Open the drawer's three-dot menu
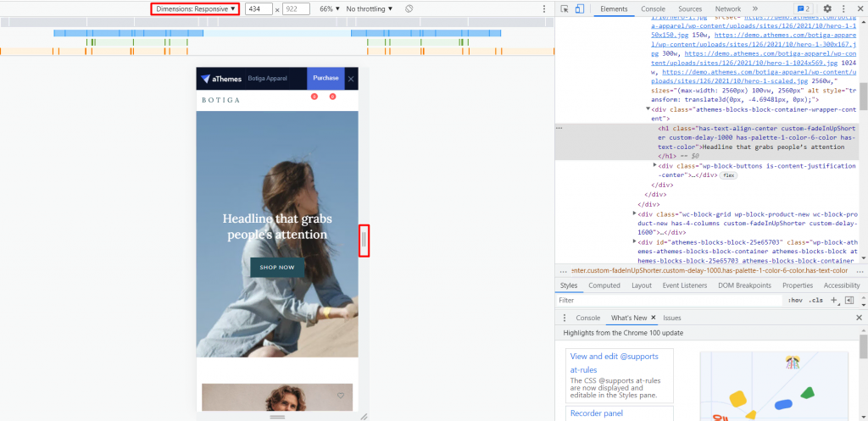Image resolution: width=868 pixels, height=421 pixels. tap(566, 318)
